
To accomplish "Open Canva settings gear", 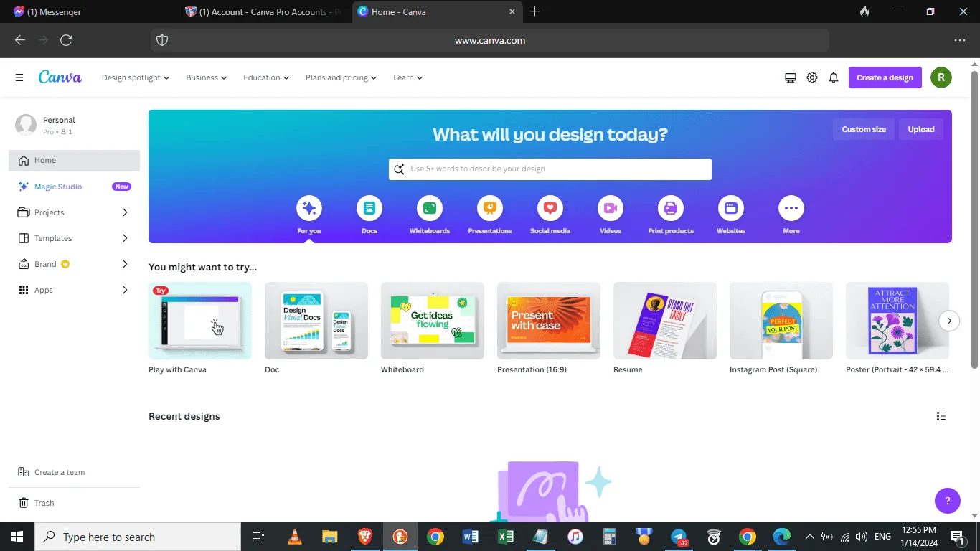I will (812, 77).
